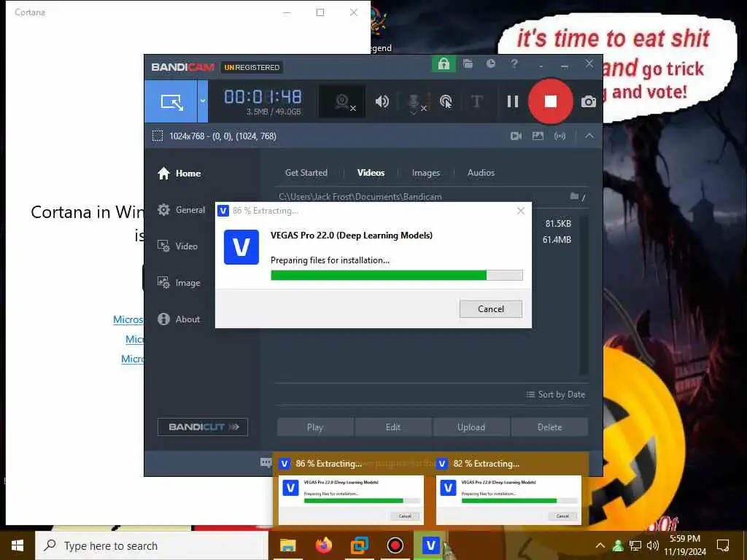Maximize the Cortana window
Viewport: 747px width, 560px height.
coord(320,12)
